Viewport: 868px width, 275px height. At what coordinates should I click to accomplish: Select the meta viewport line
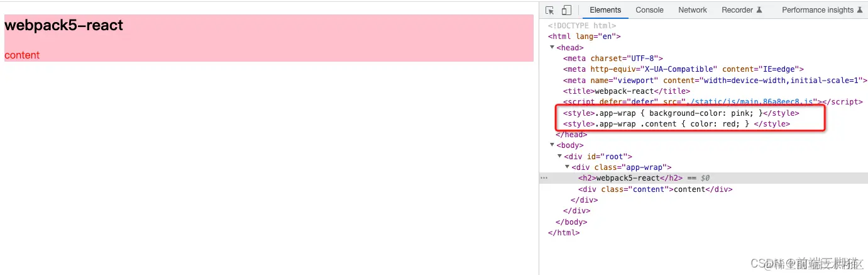(715, 81)
